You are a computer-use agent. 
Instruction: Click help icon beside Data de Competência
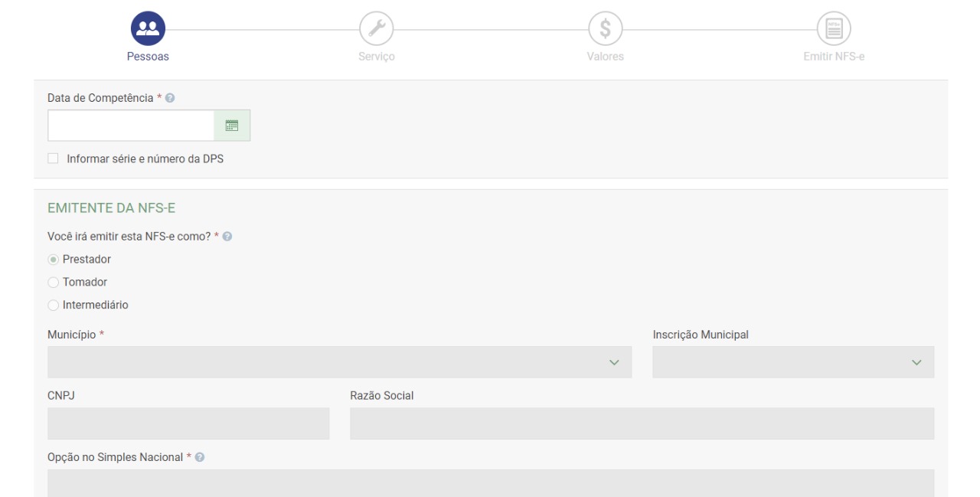point(171,98)
